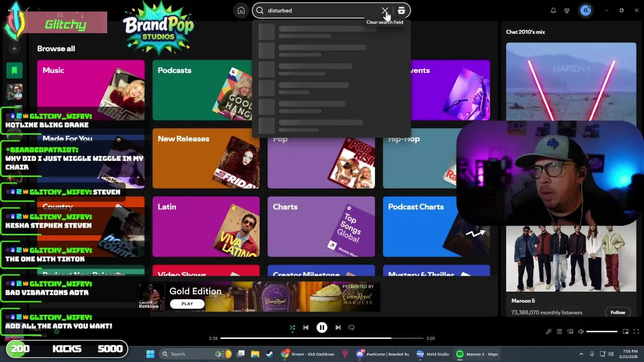Viewport: 644px width, 362px height.
Task: Click the tray microphone icon
Action: [x=592, y=354]
